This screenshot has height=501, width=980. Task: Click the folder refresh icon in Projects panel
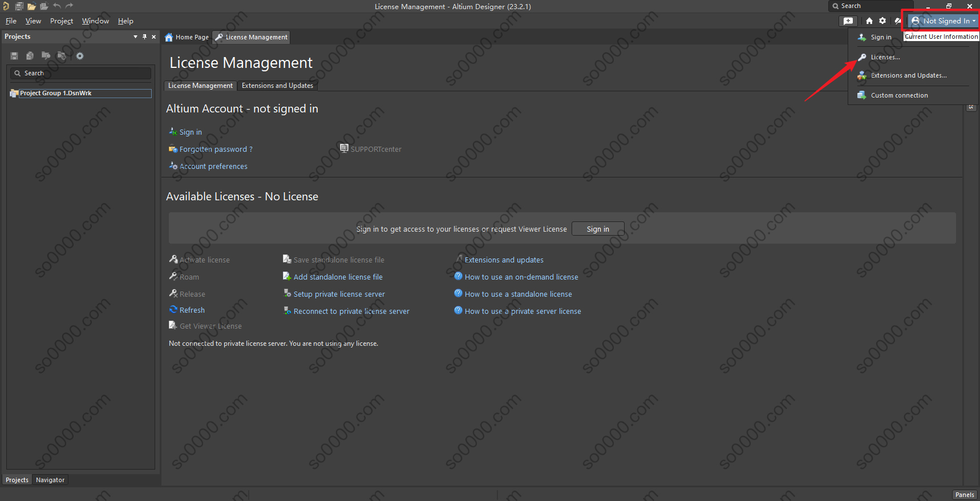(x=62, y=56)
